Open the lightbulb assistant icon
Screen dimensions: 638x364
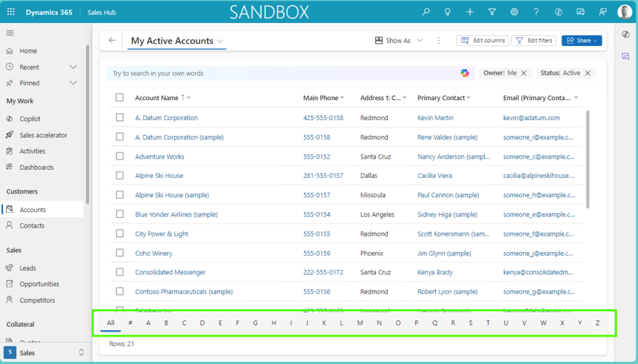pos(447,12)
